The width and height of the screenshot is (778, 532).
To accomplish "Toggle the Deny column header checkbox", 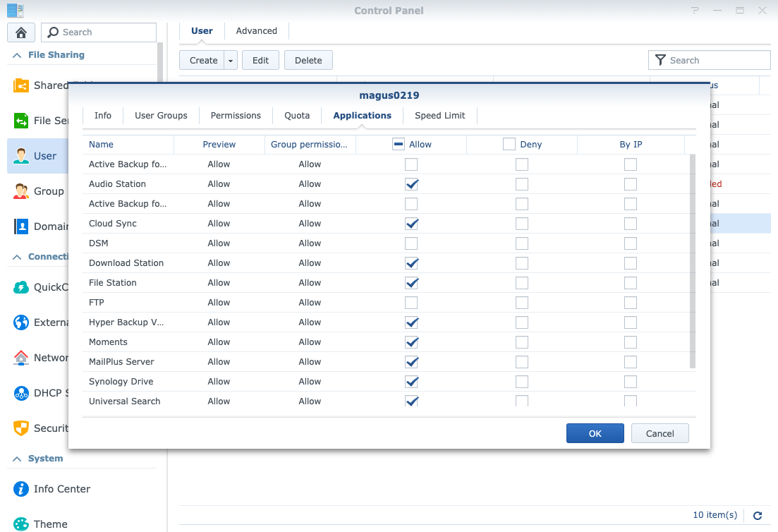I will (x=509, y=144).
